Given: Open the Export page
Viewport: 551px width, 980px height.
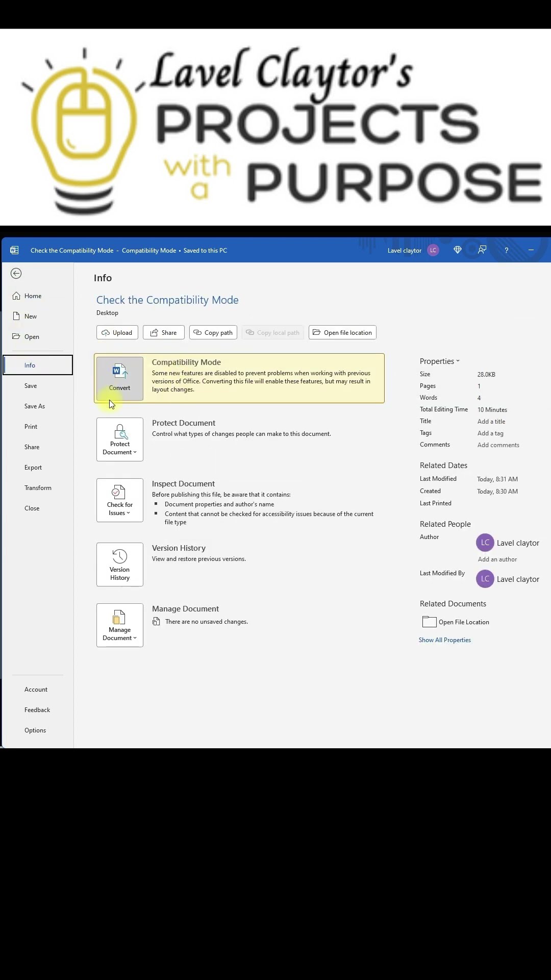Looking at the screenshot, I should pyautogui.click(x=38, y=468).
